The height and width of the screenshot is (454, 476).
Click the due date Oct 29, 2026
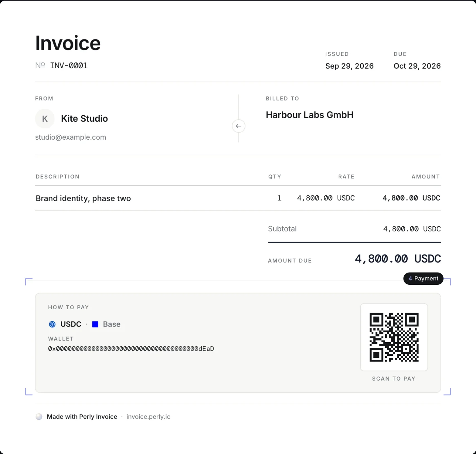(417, 66)
